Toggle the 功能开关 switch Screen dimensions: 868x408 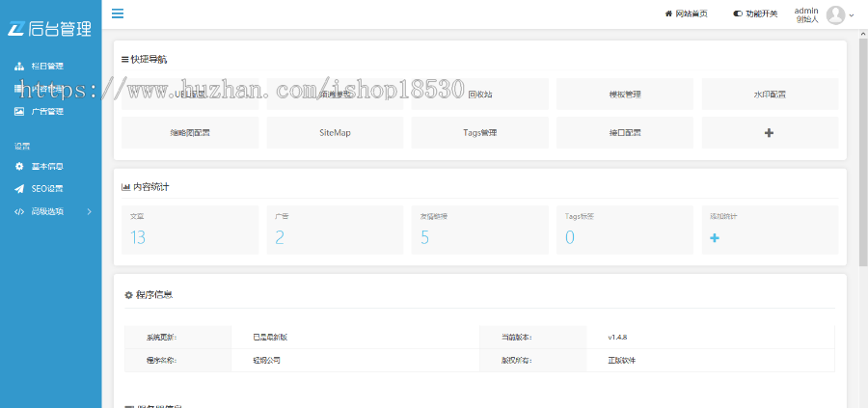pyautogui.click(x=738, y=14)
